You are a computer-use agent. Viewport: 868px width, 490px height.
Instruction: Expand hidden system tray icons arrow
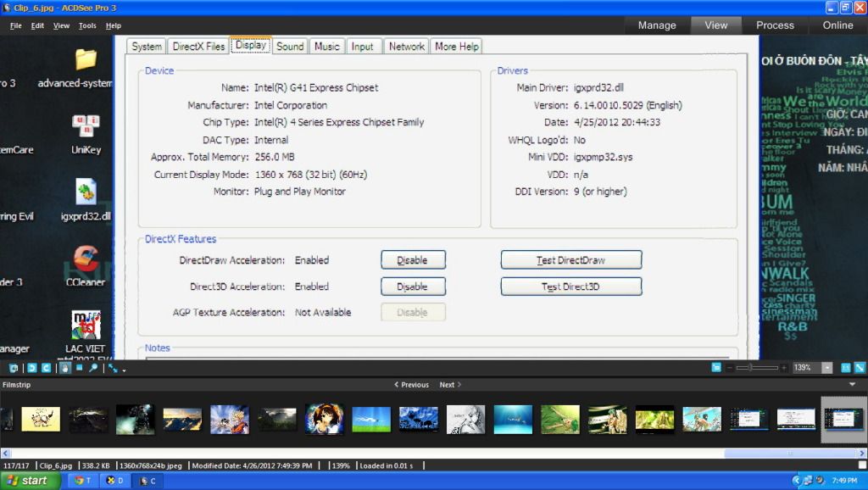click(797, 481)
